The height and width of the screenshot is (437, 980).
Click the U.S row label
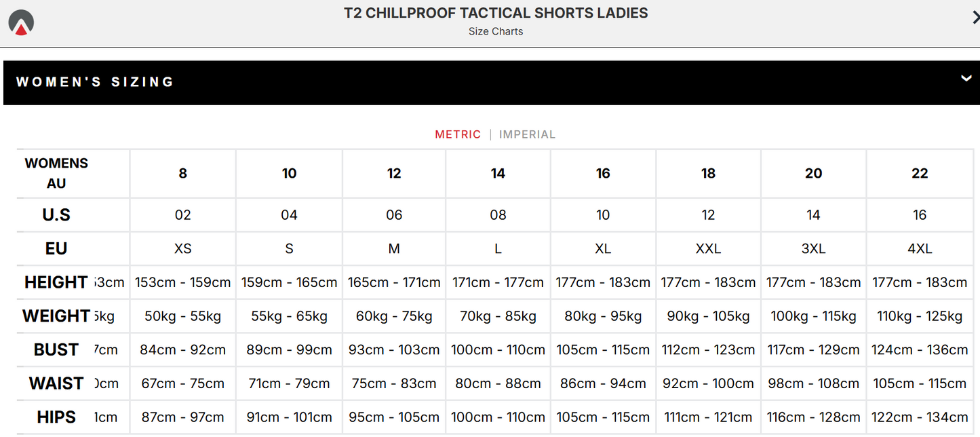(56, 214)
